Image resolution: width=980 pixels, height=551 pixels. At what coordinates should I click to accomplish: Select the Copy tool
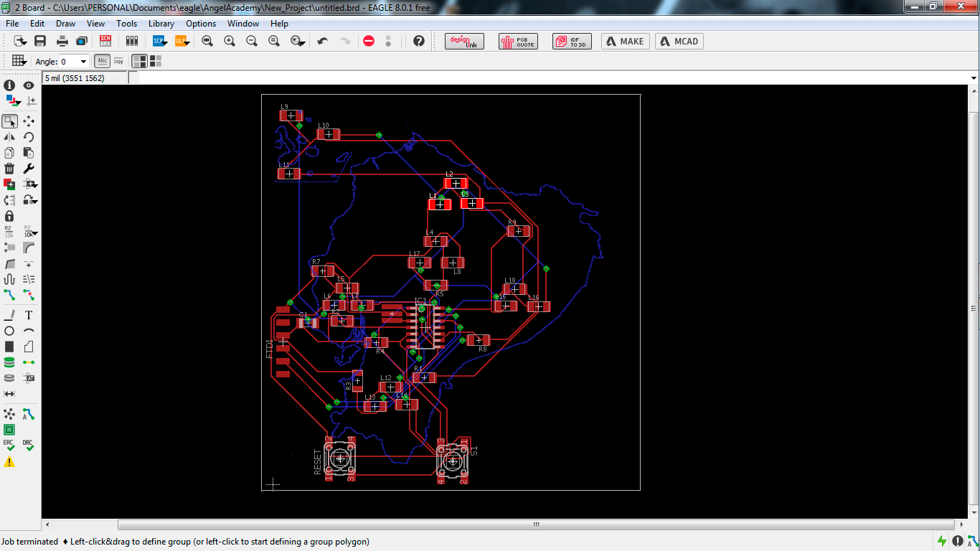point(9,153)
